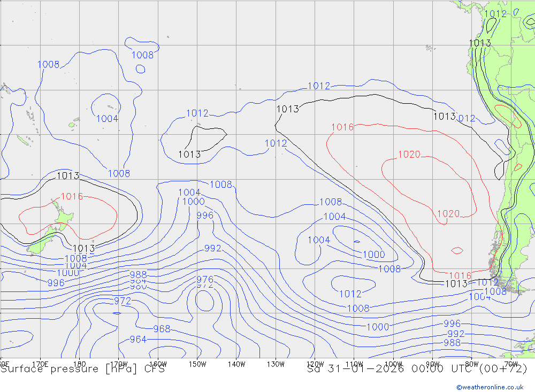Viewport: 535px width, 392px height.
Task: Click the 996 label directly above 992 contour near 150W
Action: 205,216
